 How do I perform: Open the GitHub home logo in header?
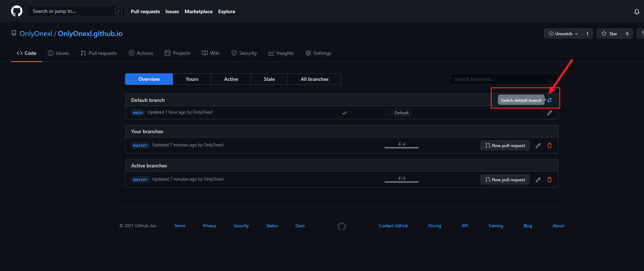17,11
